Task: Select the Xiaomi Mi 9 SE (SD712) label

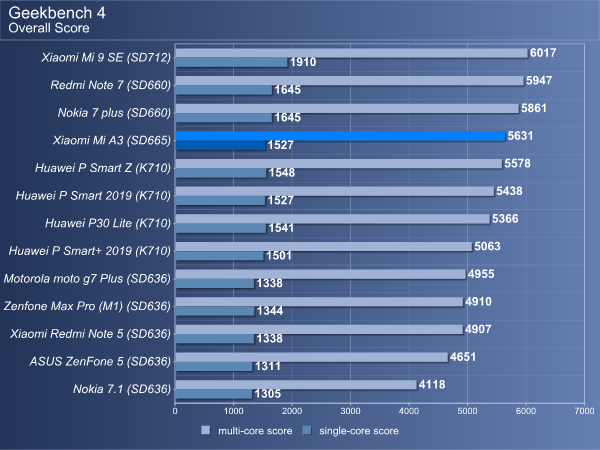Action: point(106,57)
